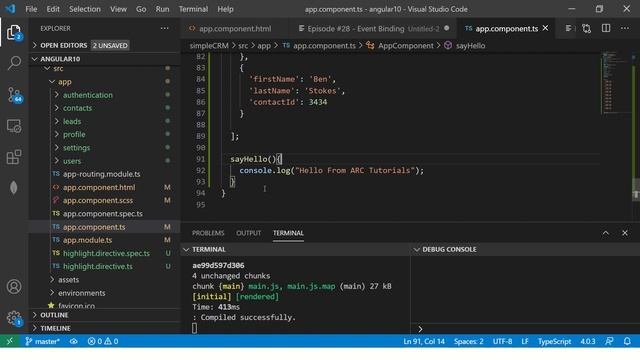Open the Run menu
The height and width of the screenshot is (360, 640).
click(x=162, y=9)
